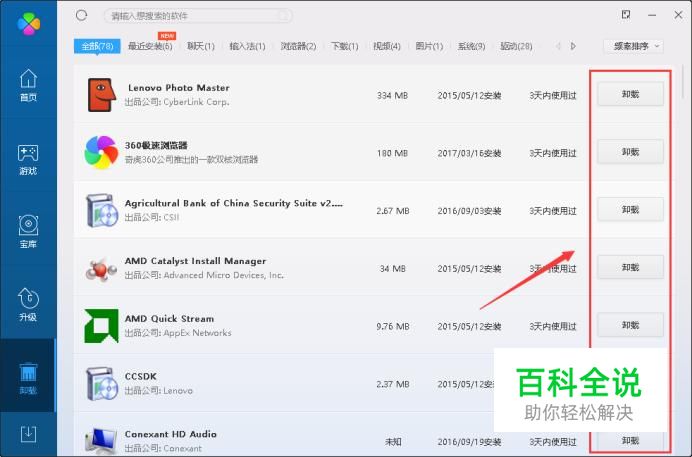Screen dimensions: 692x457
Task: Open the skin/menu icon in title bar
Action: (x=626, y=15)
